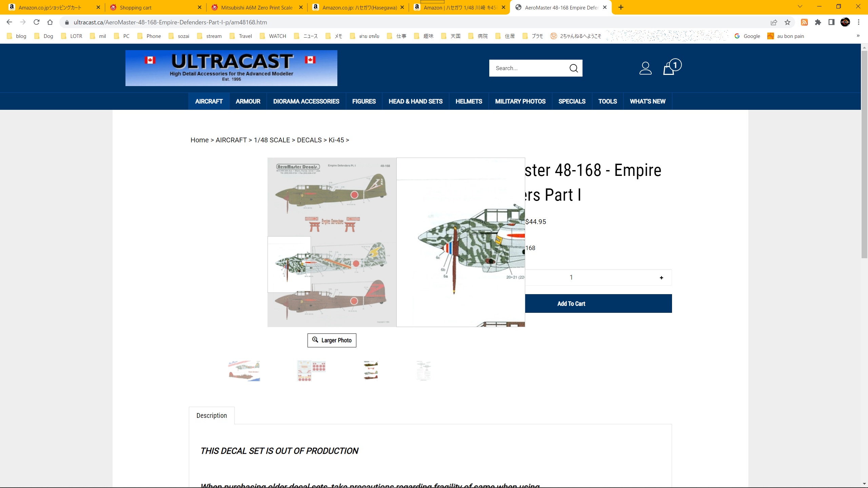The width and height of the screenshot is (868, 488).
Task: Open the page share icon in address bar
Action: pyautogui.click(x=774, y=22)
